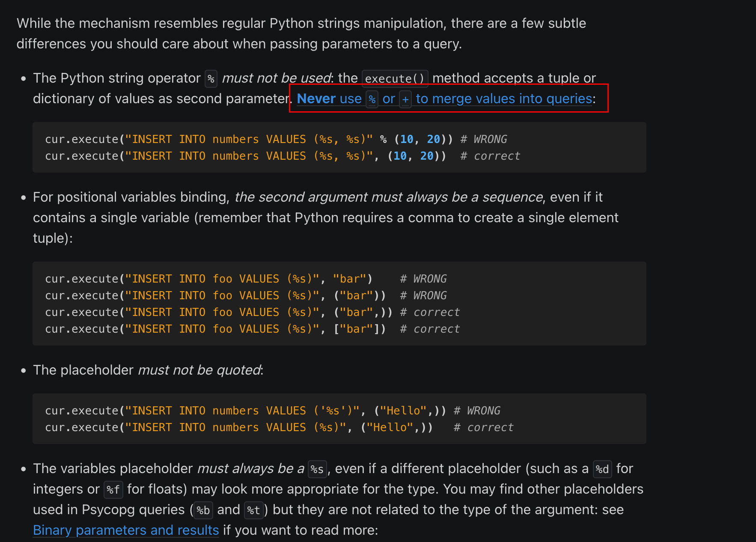Click the inline % operator after 'Python string operator'
This screenshot has height=542, width=756.
click(211, 79)
